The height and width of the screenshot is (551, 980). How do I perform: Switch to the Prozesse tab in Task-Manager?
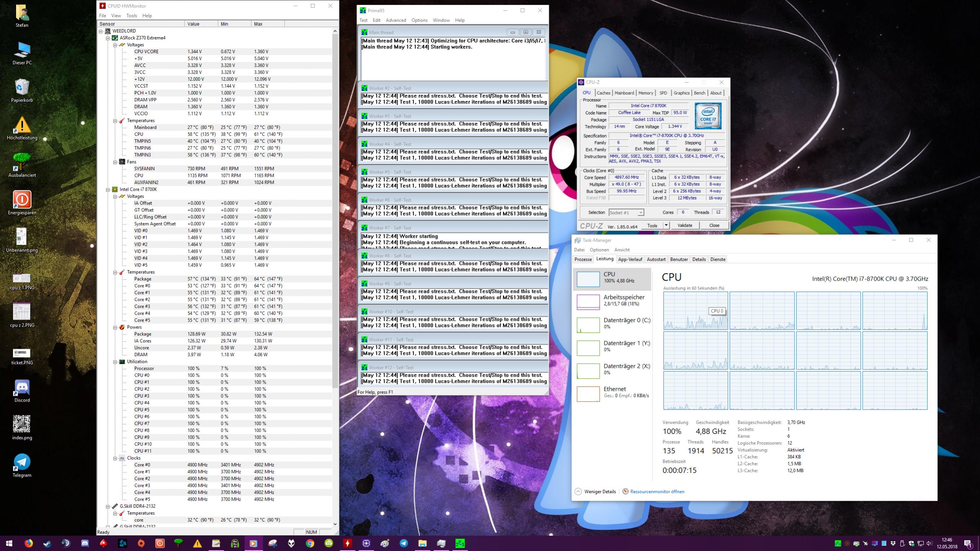click(x=583, y=259)
